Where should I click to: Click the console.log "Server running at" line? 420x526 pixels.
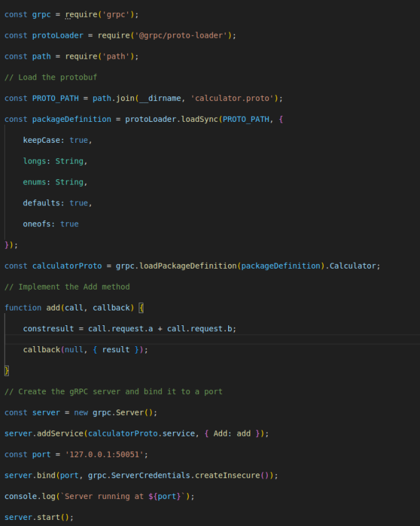click(99, 496)
